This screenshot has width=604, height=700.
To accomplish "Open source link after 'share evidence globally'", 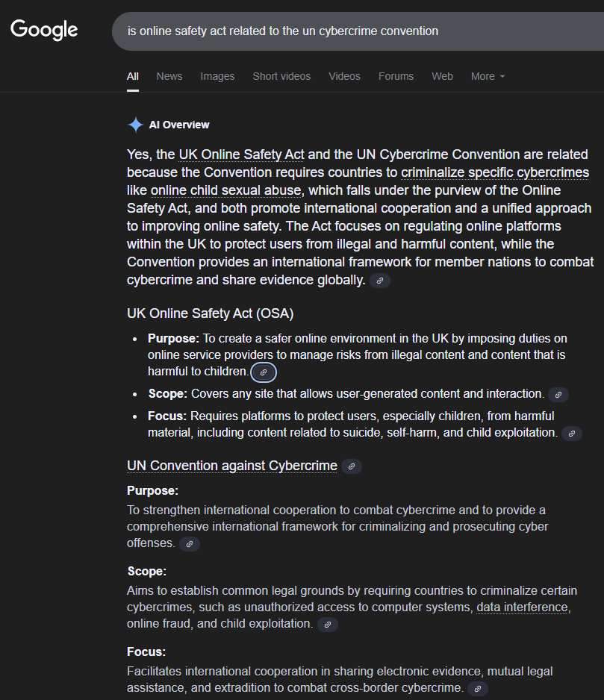I will coord(380,281).
